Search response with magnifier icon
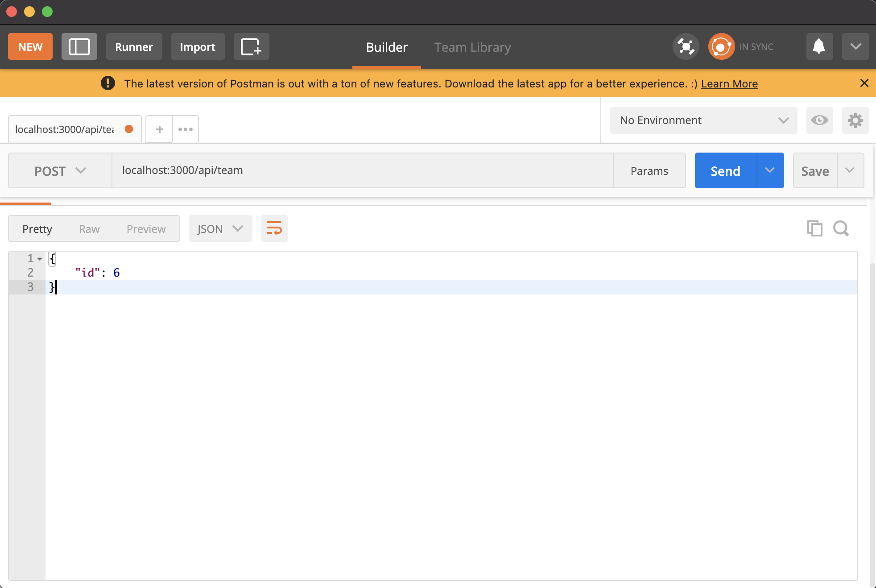Screen dimensions: 876x588 pyautogui.click(x=841, y=228)
